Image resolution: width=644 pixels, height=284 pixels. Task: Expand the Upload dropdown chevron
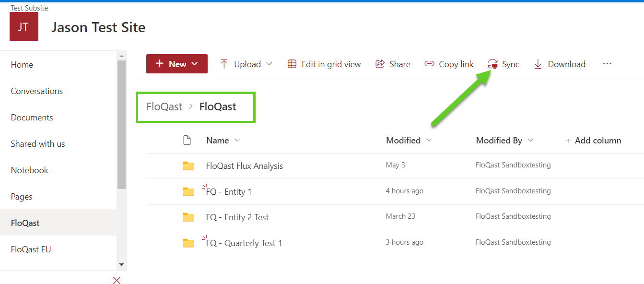coord(269,64)
